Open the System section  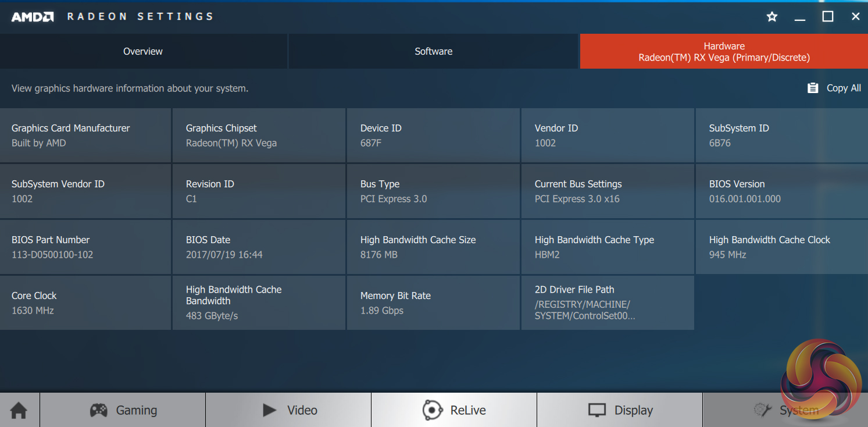tap(785, 410)
